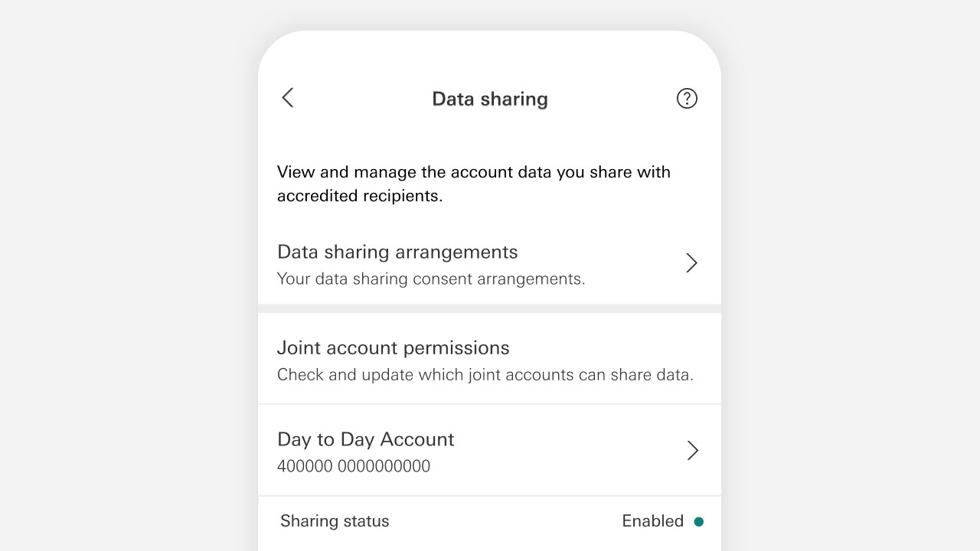Tap the Enabled status label
This screenshot has height=551, width=980.
coord(652,521)
